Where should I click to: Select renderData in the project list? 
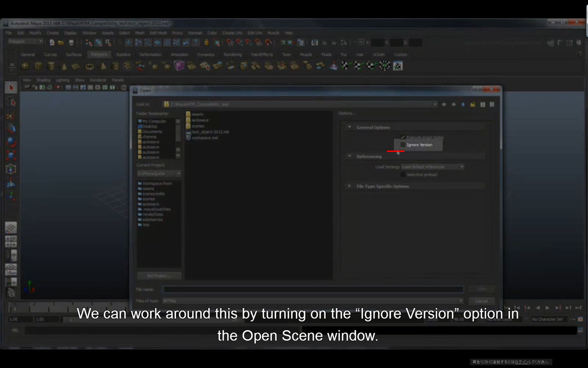(150, 214)
